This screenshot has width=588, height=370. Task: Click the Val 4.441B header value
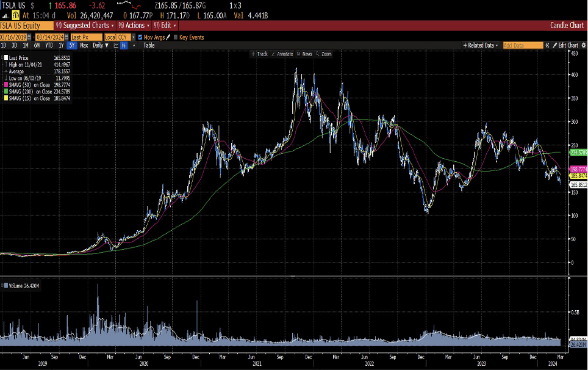pos(250,16)
